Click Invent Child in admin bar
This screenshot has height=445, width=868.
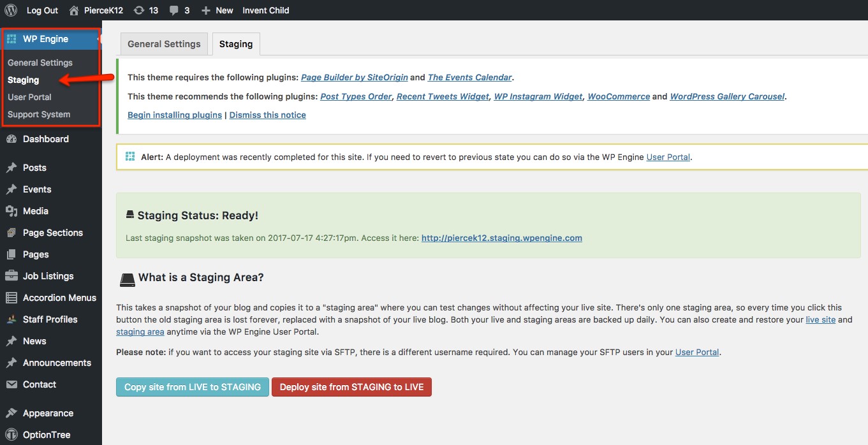[265, 10]
